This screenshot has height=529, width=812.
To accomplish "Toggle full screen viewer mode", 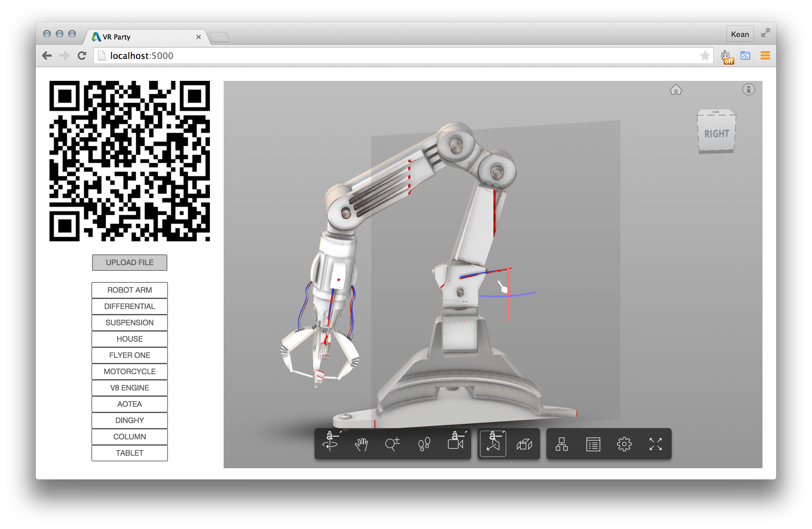I will (x=655, y=444).
